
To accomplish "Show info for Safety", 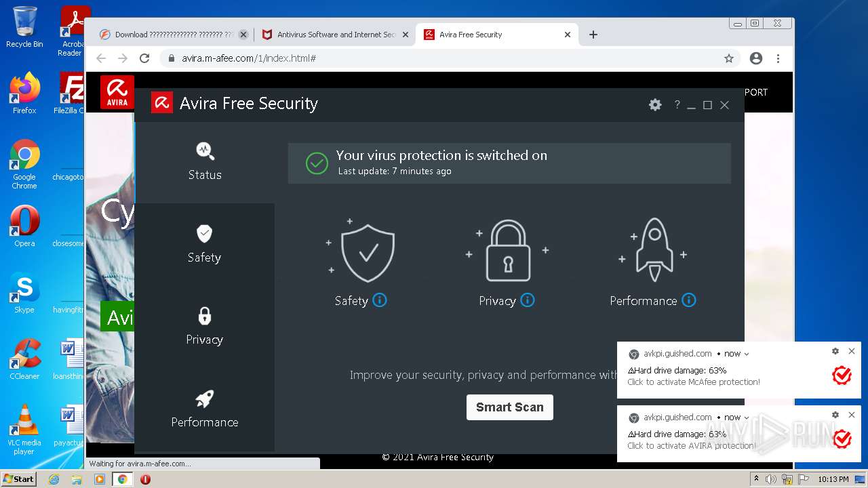I will (x=380, y=300).
